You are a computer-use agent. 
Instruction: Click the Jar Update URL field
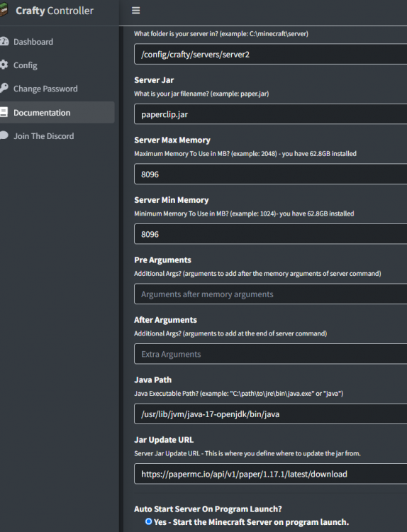[x=271, y=474]
